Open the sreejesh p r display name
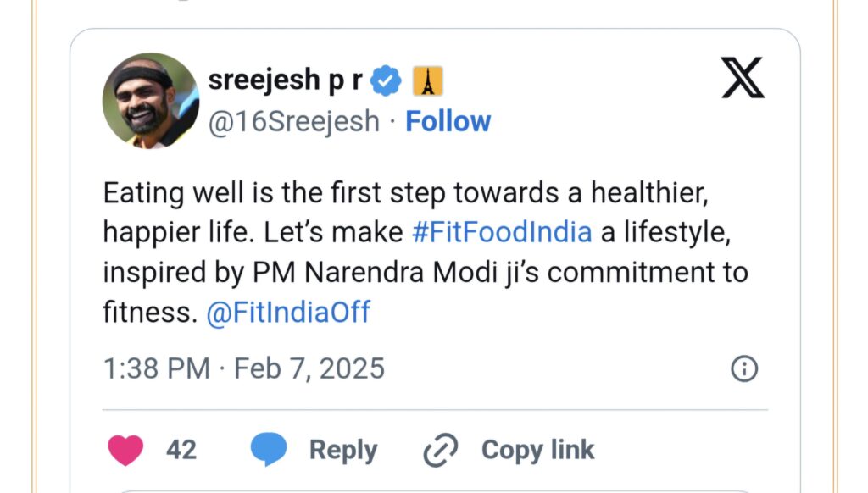This screenshot has width=868, height=493. [287, 81]
